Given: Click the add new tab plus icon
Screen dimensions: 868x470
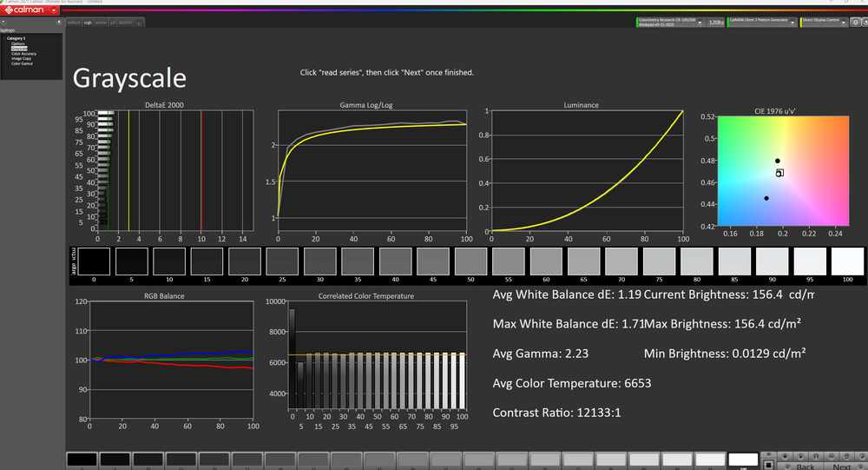Looking at the screenshot, I should point(139,23).
